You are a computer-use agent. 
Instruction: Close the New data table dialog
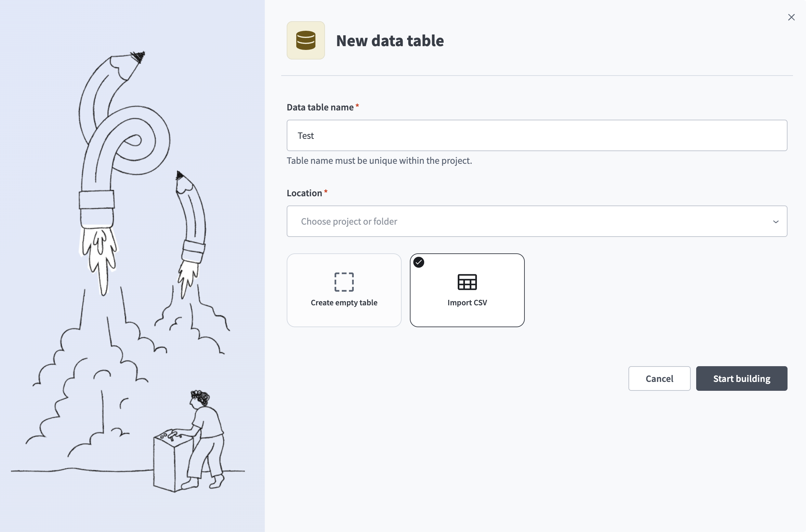tap(791, 17)
